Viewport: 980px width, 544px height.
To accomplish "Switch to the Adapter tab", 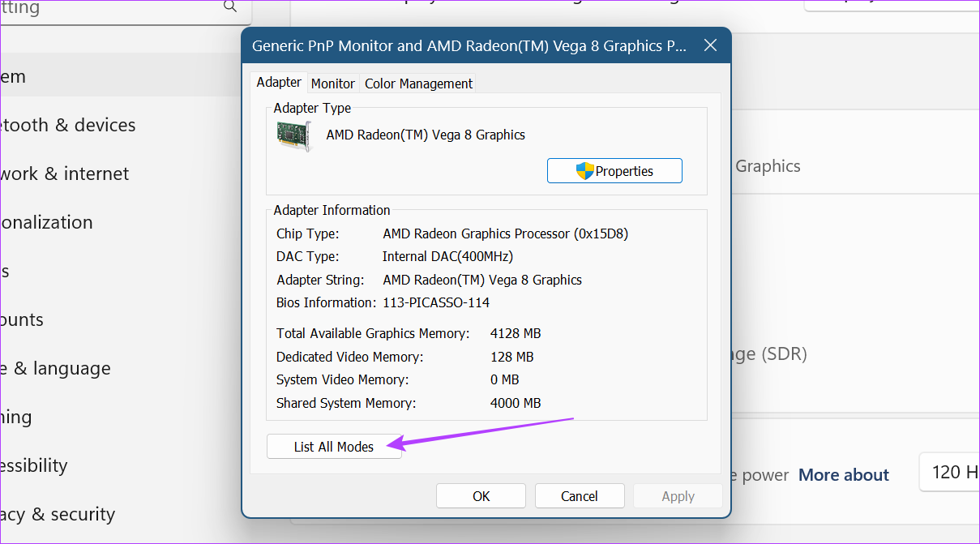I will coord(279,83).
